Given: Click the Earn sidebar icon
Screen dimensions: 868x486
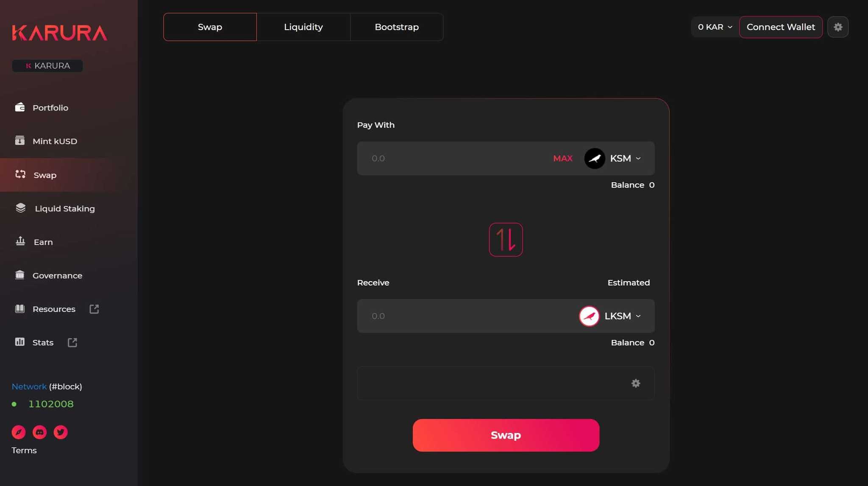Looking at the screenshot, I should (19, 241).
